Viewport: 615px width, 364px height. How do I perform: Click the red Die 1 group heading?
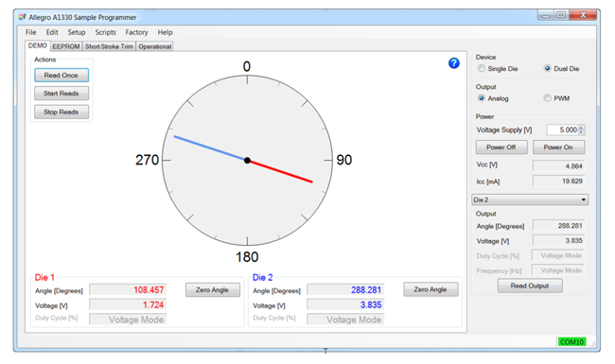(x=44, y=277)
